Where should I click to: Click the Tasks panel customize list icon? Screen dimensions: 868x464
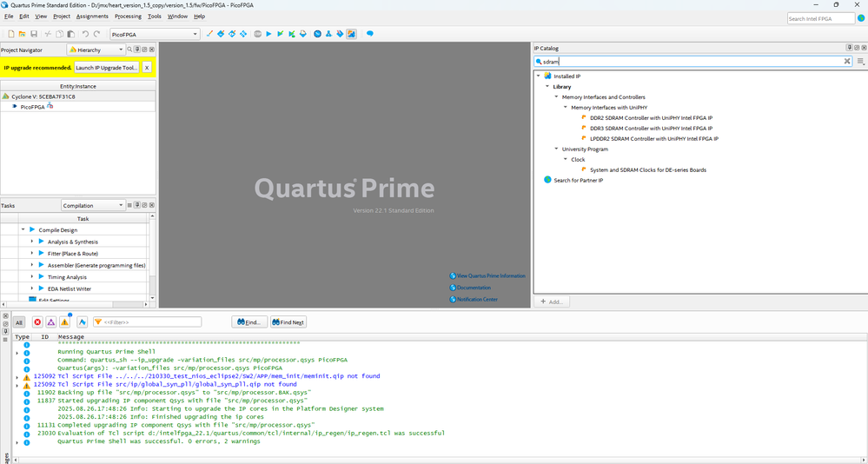(x=130, y=205)
